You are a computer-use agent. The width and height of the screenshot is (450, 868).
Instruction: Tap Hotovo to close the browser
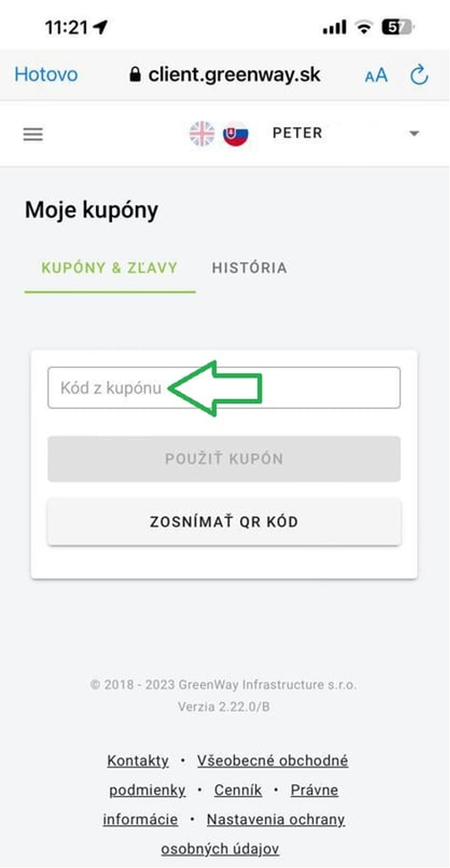(x=46, y=75)
